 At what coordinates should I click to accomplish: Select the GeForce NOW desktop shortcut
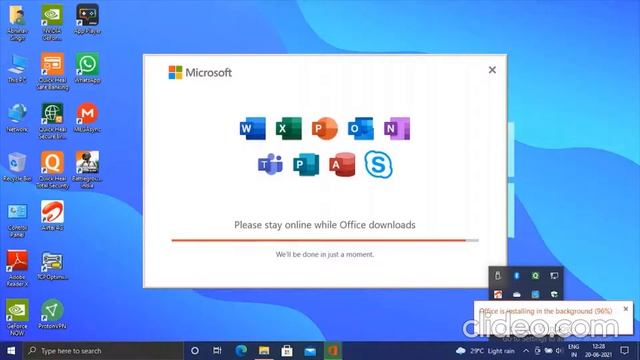[17, 317]
